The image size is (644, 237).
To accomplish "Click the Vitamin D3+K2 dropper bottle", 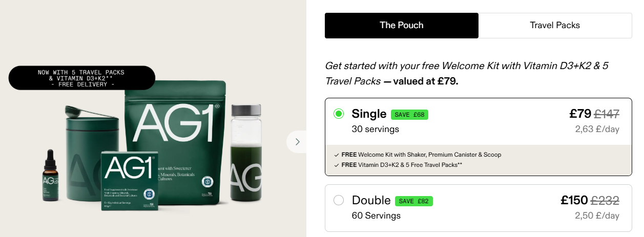I will click(50, 176).
